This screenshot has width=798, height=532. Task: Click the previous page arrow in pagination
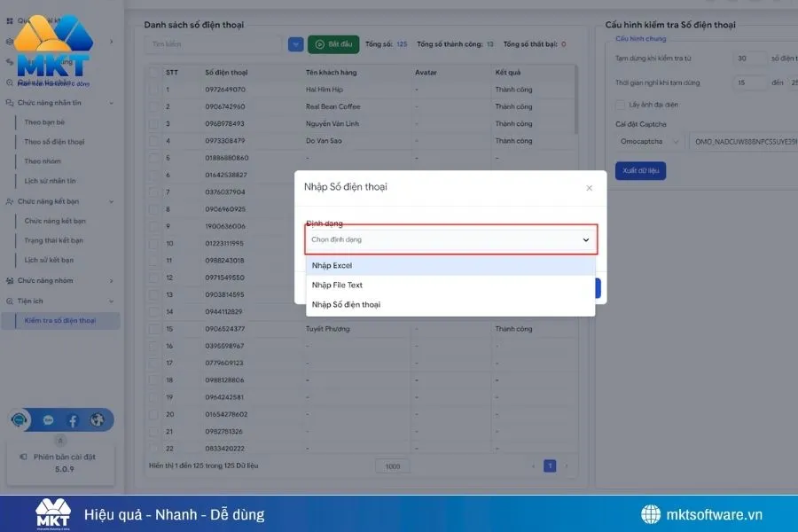(533, 465)
